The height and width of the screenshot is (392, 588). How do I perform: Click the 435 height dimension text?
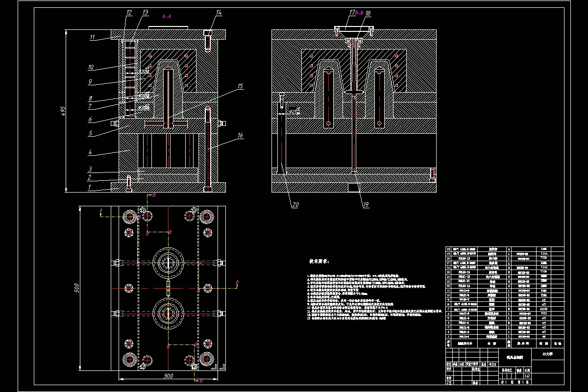pyautogui.click(x=62, y=111)
